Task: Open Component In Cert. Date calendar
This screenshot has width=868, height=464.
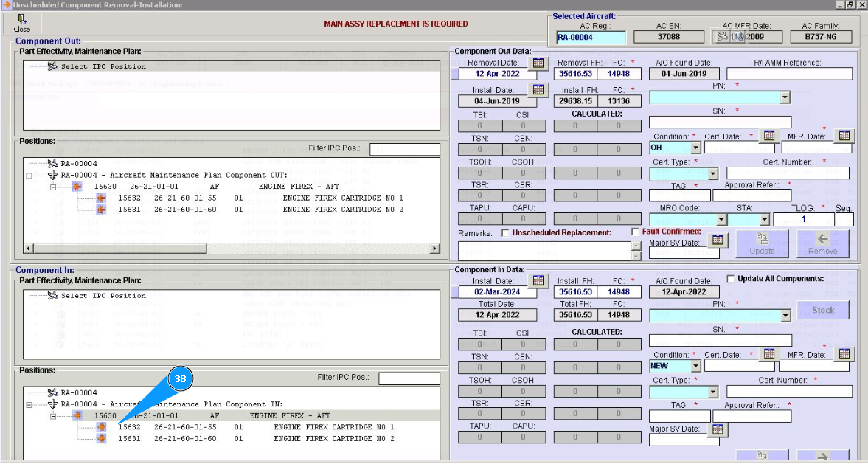Action: (769, 354)
